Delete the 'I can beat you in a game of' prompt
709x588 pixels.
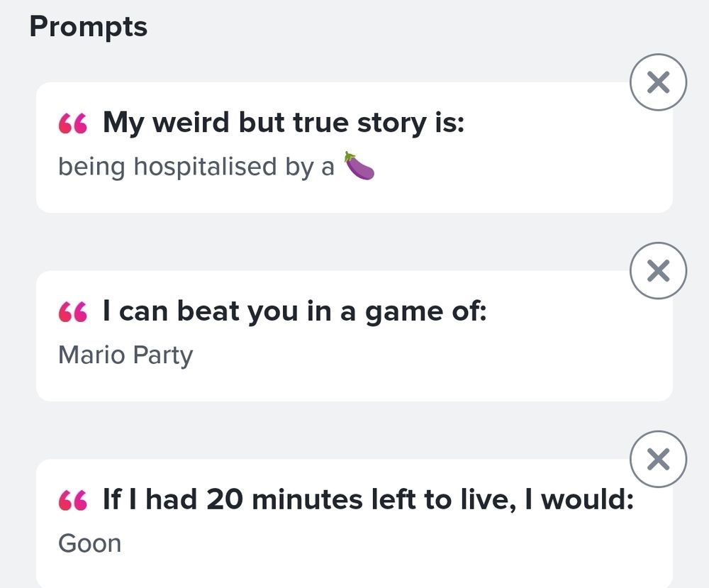point(658,271)
